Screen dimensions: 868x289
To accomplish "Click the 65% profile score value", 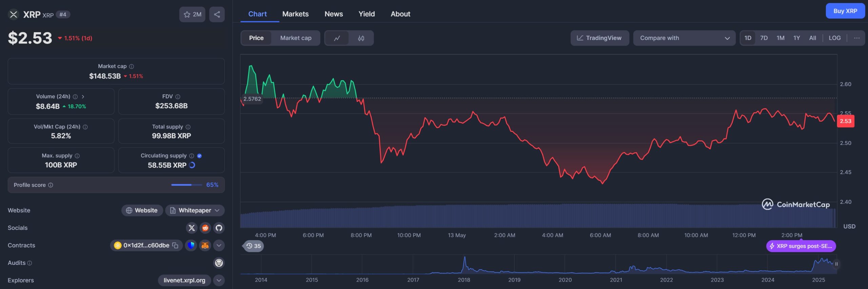I will tap(212, 185).
